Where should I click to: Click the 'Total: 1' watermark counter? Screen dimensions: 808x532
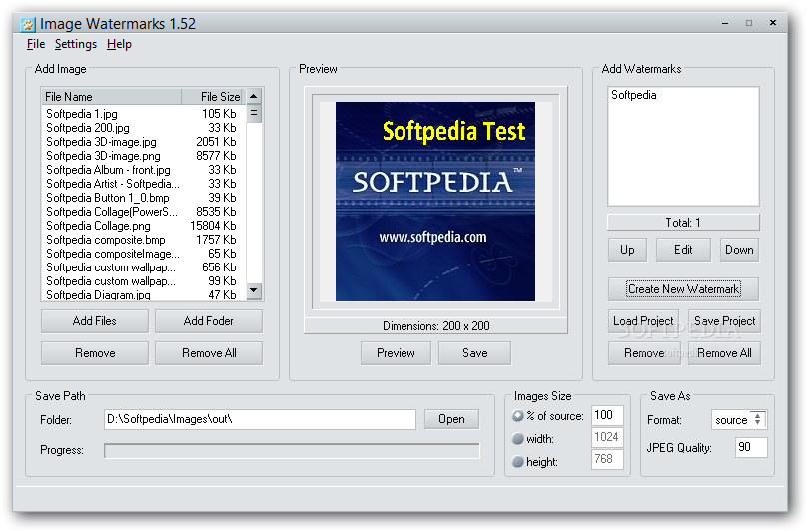point(683,223)
